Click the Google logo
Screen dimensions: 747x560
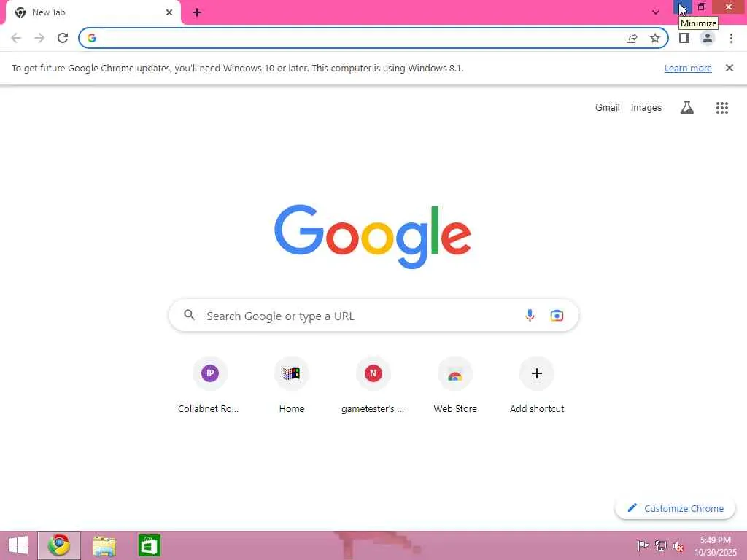[373, 236]
